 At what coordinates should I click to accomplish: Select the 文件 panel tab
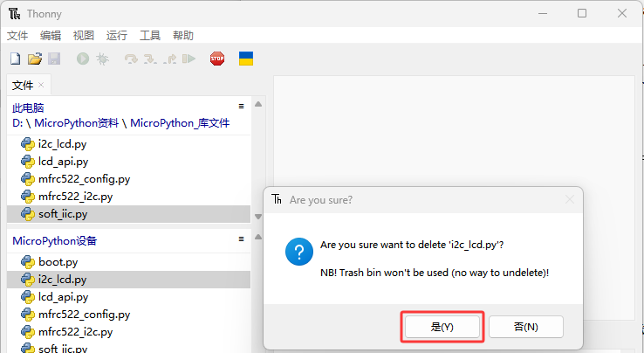(23, 85)
